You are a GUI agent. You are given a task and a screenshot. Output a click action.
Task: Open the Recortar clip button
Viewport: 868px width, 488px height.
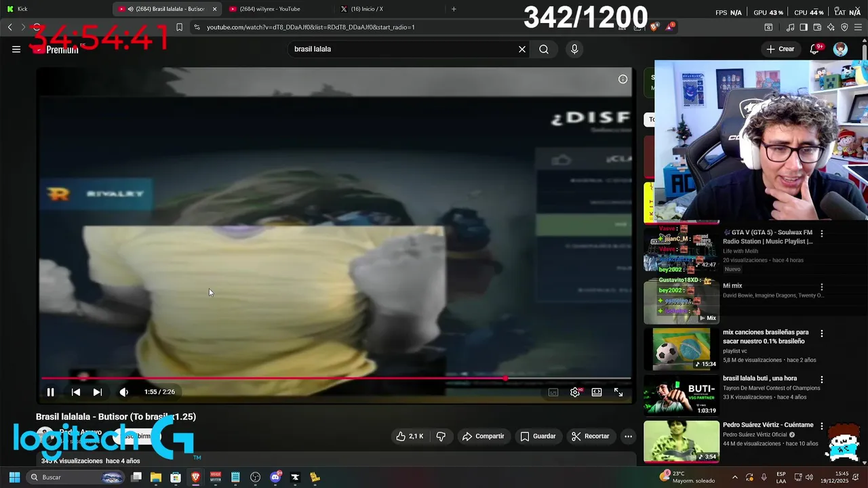pyautogui.click(x=590, y=436)
